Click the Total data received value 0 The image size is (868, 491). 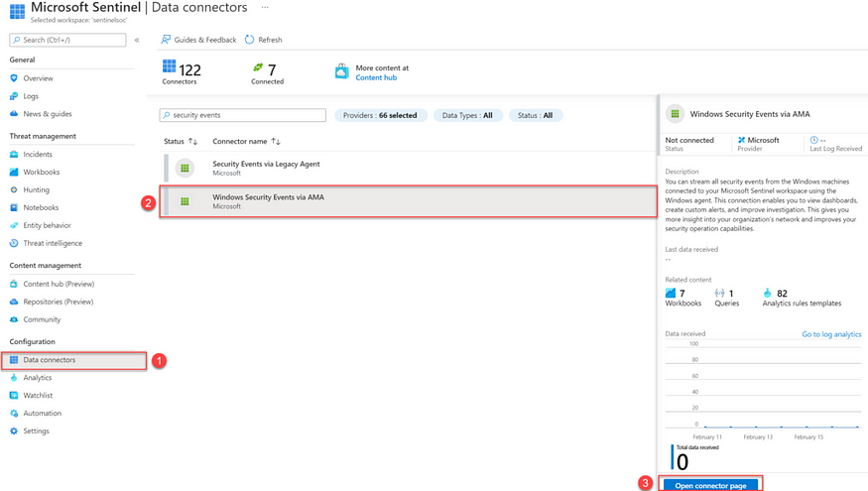pyautogui.click(x=682, y=461)
